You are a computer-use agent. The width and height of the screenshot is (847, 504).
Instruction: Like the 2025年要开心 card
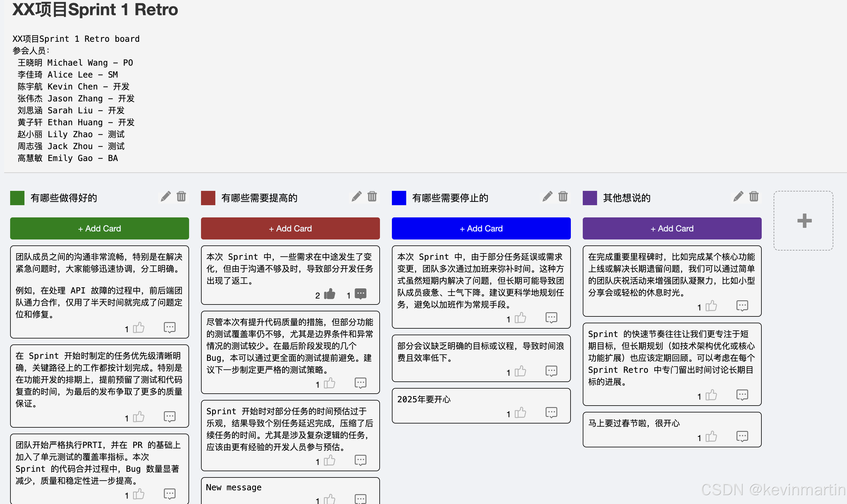520,413
